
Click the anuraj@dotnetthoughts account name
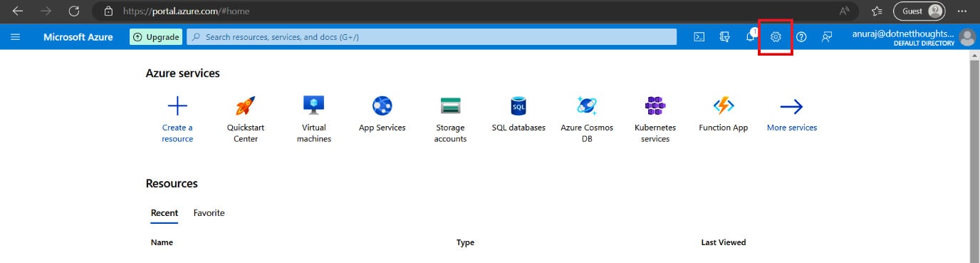point(903,33)
